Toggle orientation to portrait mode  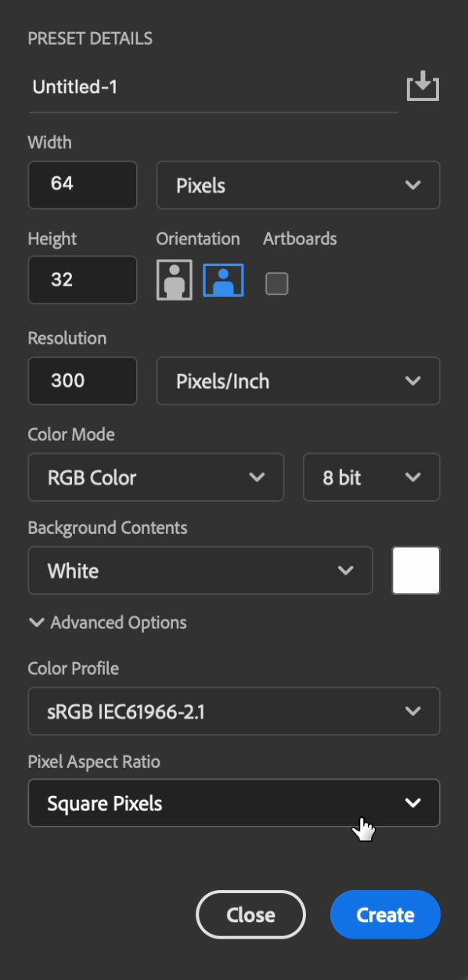[x=174, y=279]
